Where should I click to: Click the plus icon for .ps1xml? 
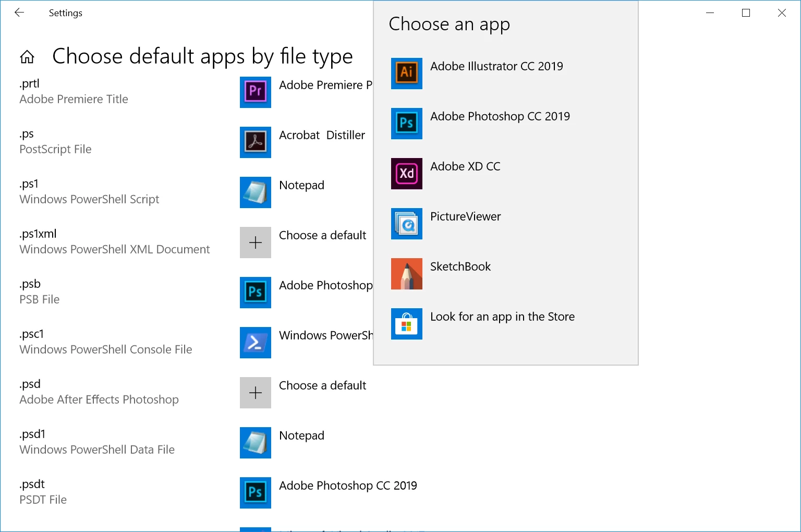point(256,243)
